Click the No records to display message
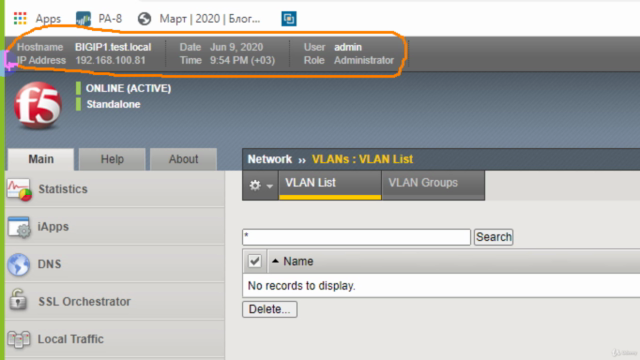This screenshot has height=360, width=640. 302,286
